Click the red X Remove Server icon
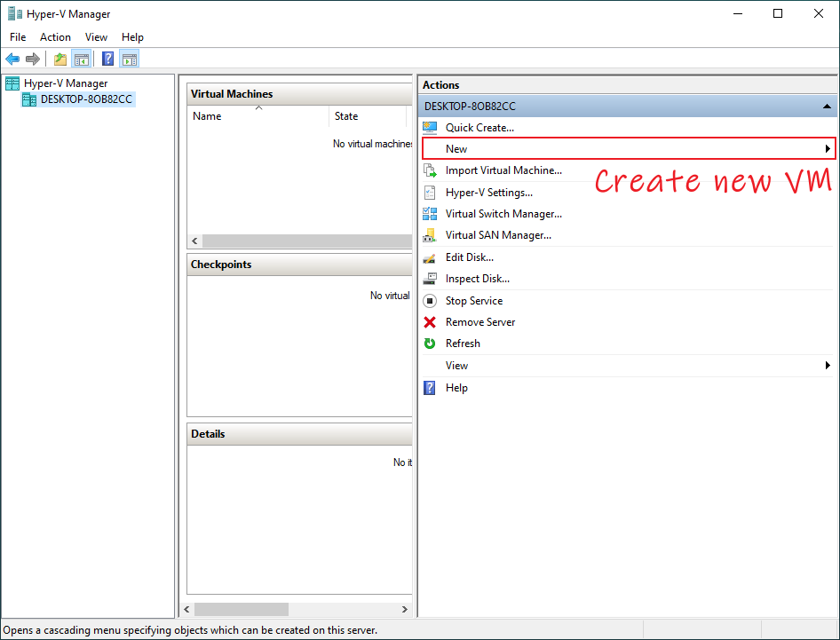840x640 pixels. click(x=430, y=322)
